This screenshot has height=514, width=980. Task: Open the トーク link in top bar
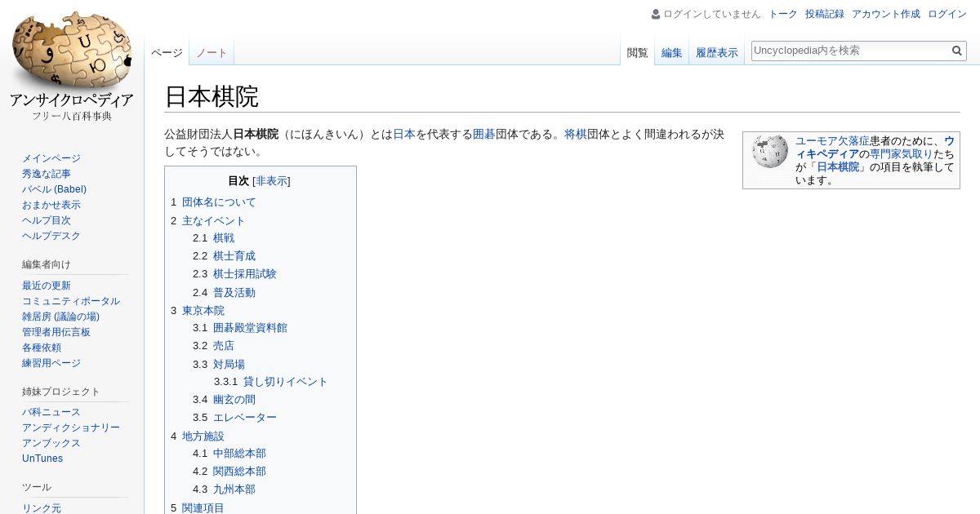[783, 14]
